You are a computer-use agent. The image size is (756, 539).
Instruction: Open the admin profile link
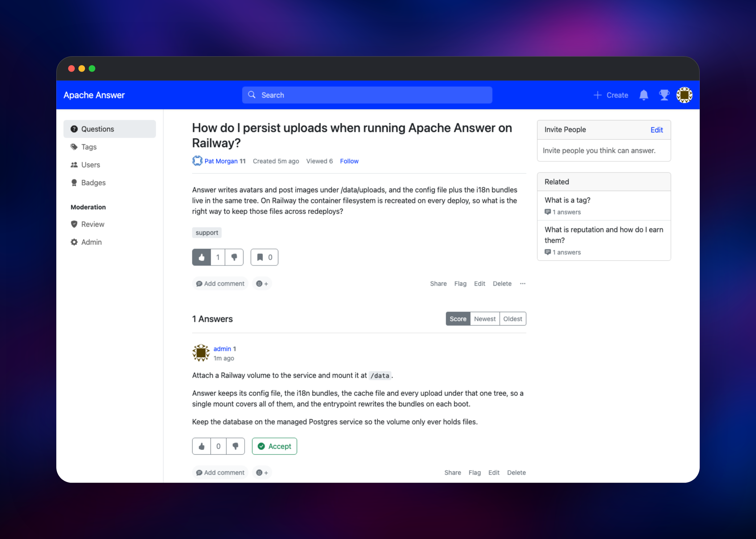[222, 349]
